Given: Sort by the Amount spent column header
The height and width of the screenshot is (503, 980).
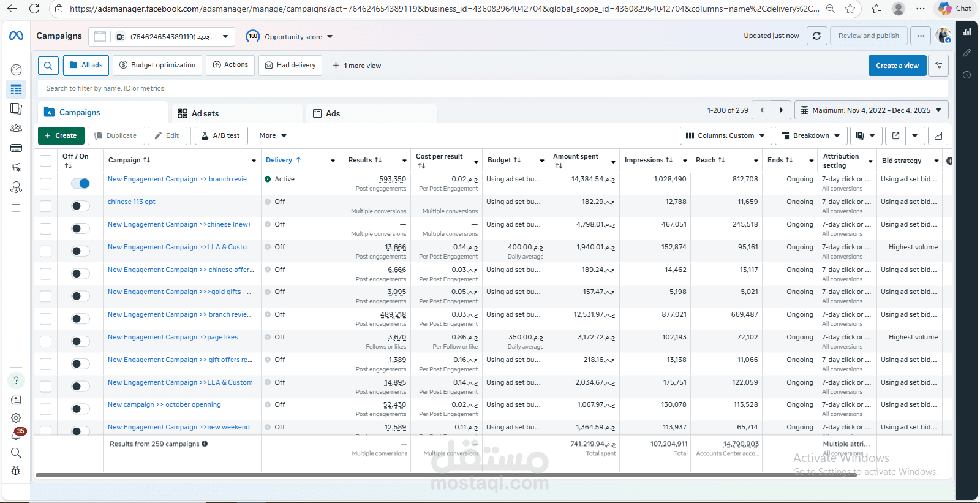Looking at the screenshot, I should [x=576, y=161].
